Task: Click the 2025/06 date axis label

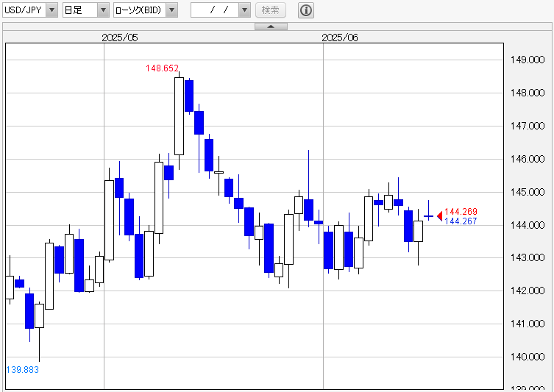Action: tap(340, 38)
